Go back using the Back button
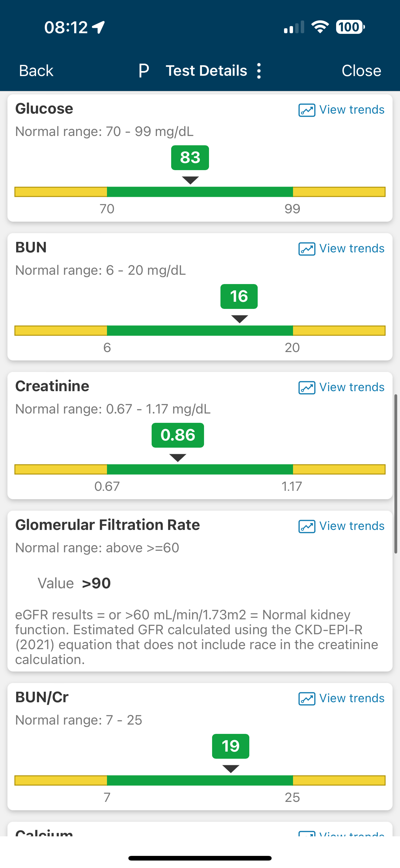 click(x=36, y=71)
